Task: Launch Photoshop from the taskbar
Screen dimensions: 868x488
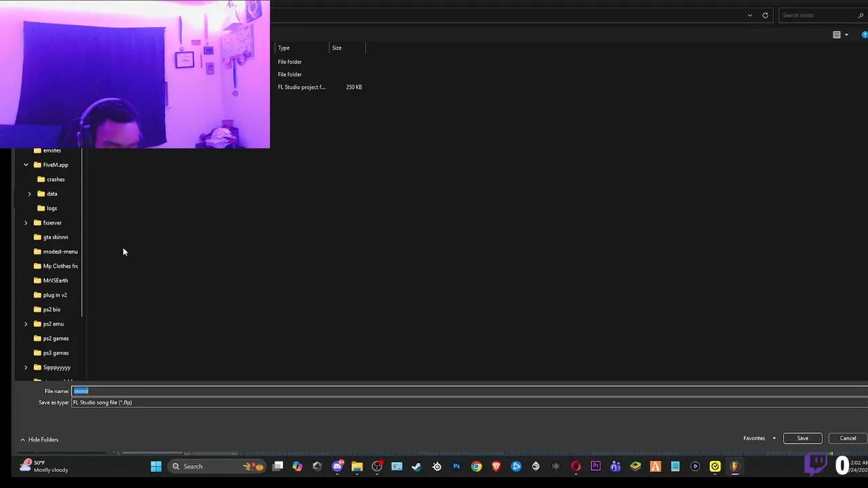Action: (x=456, y=466)
